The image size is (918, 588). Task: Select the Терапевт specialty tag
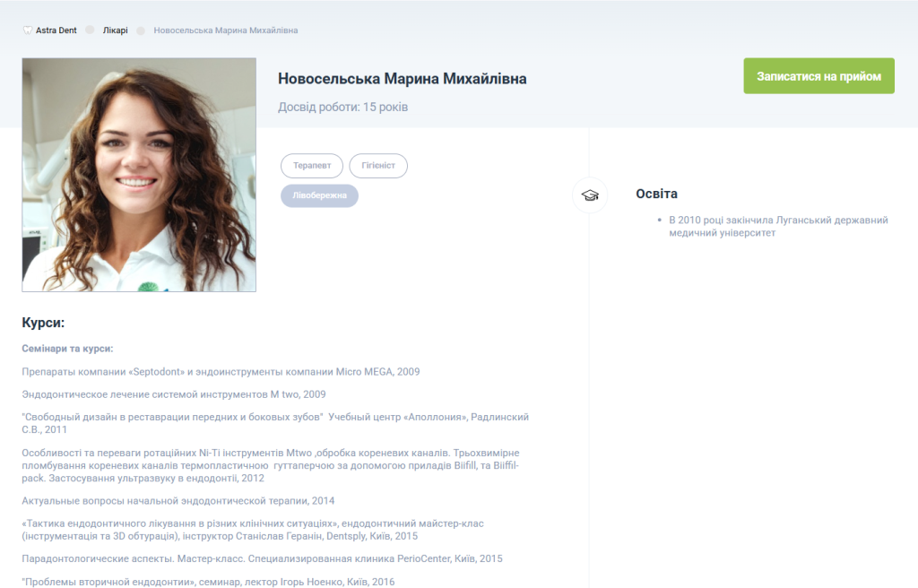click(312, 166)
